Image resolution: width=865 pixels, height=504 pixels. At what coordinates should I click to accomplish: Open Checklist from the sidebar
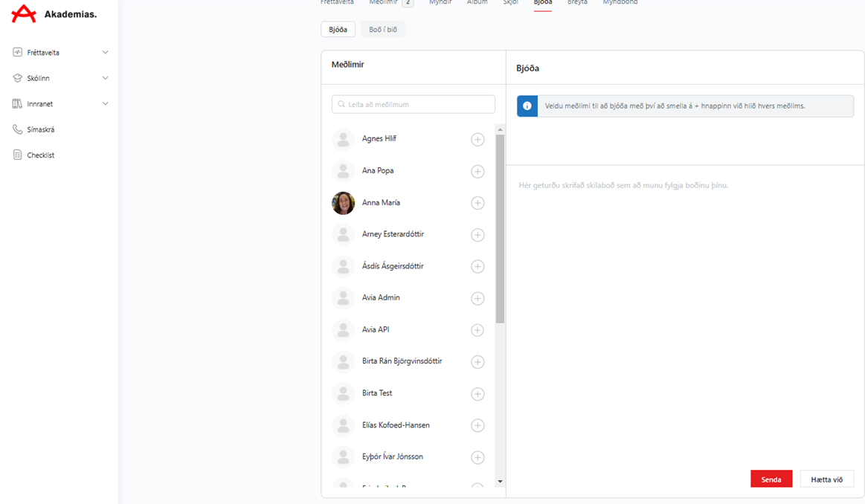[x=40, y=155]
